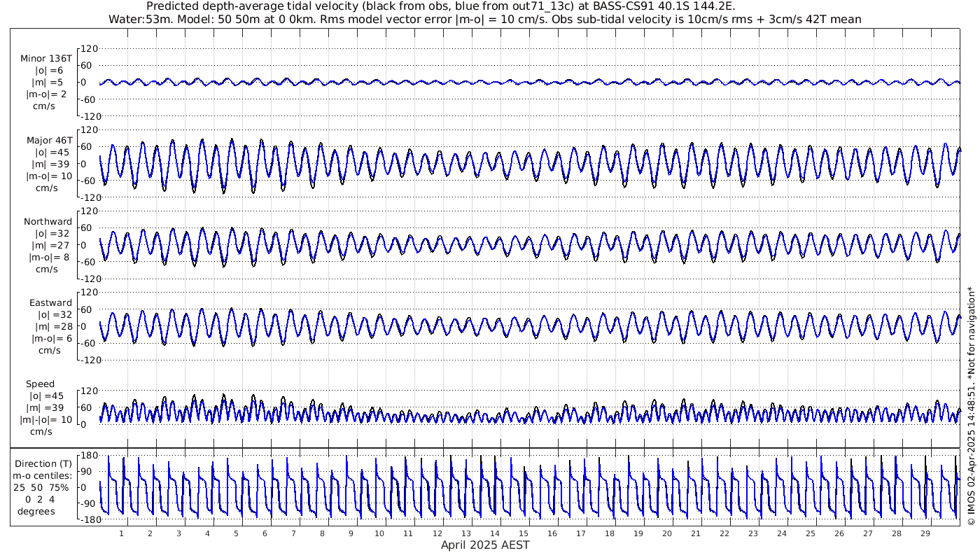Click the "Major 46T" panel label
Screen dimensions: 980x560
(49, 141)
